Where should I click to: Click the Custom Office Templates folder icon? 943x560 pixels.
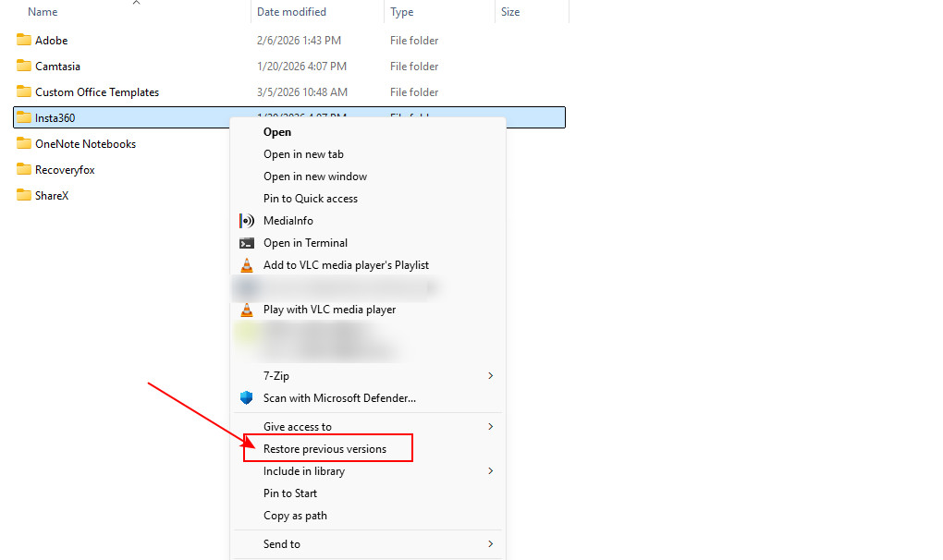(24, 91)
